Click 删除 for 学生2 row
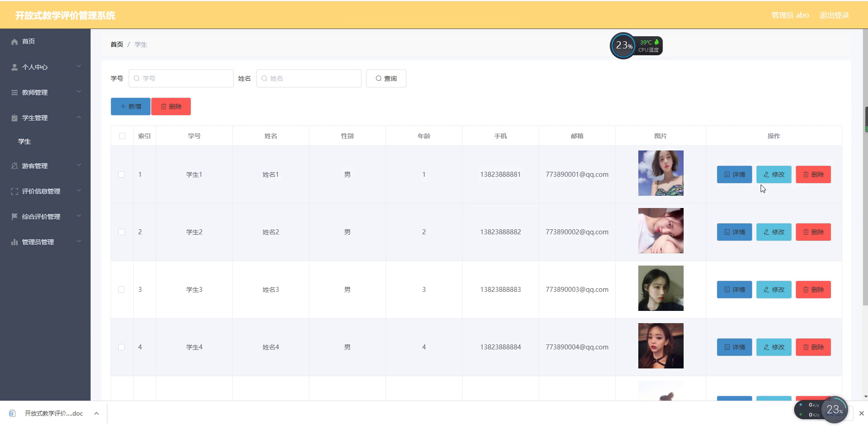Viewport: 868px width, 426px height. click(x=813, y=232)
